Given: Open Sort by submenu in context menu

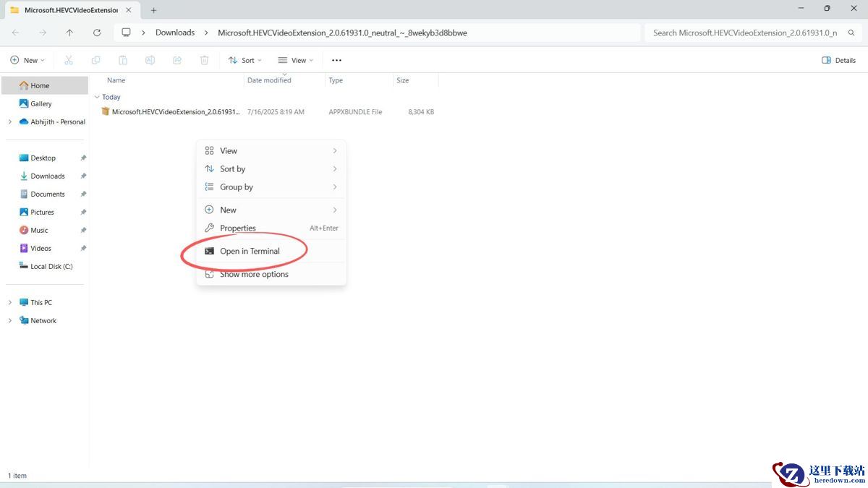Looking at the screenshot, I should (x=271, y=168).
